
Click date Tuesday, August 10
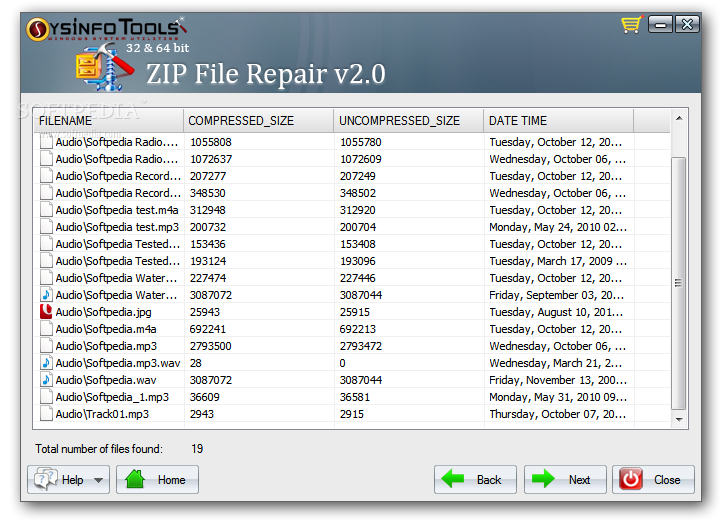(556, 312)
